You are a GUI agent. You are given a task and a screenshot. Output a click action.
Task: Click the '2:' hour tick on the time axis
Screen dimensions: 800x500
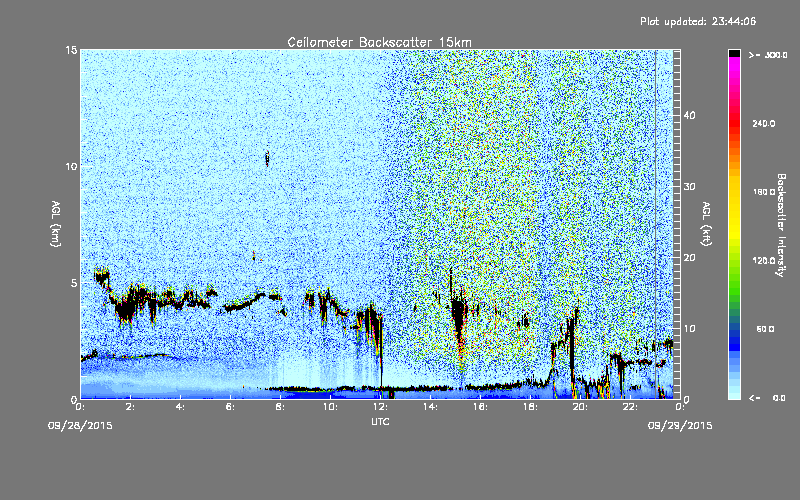click(x=131, y=407)
